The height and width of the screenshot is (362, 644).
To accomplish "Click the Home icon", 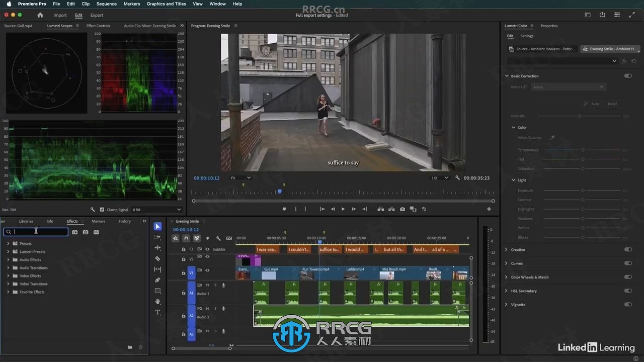I will 40,15.
